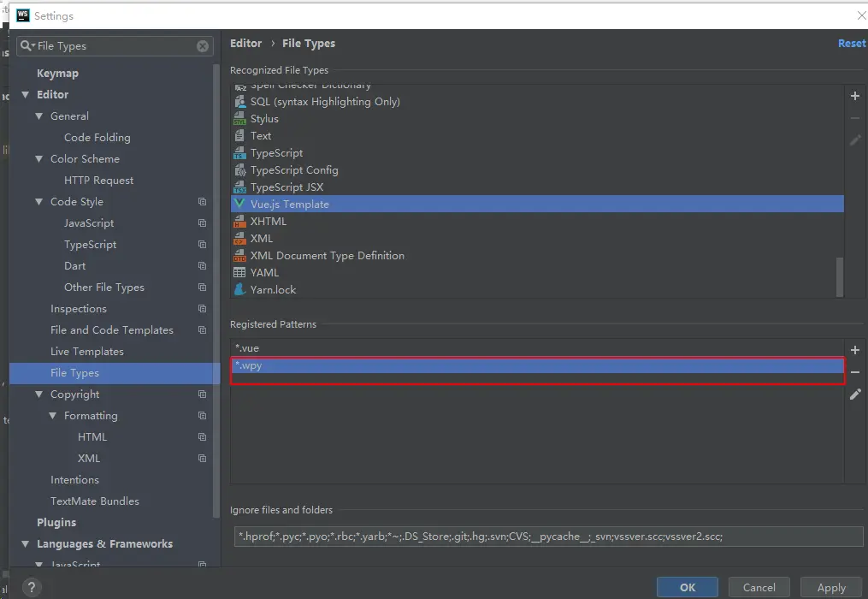Image resolution: width=868 pixels, height=599 pixels.
Task: Click the XHTML file type icon
Action: [239, 221]
